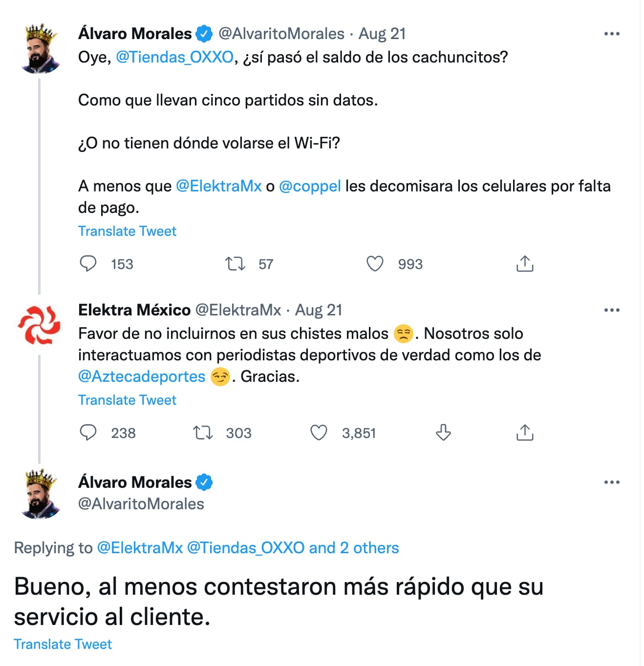Screen dimensions: 644x666
Task: Open the @Tiendas_OXXO mention in first tweet
Action: (175, 57)
